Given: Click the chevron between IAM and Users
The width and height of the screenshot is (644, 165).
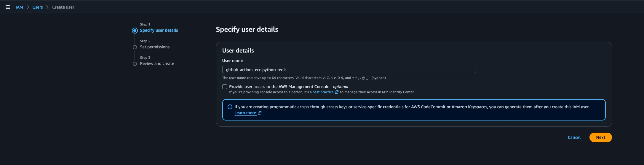Looking at the screenshot, I should coord(28,7).
